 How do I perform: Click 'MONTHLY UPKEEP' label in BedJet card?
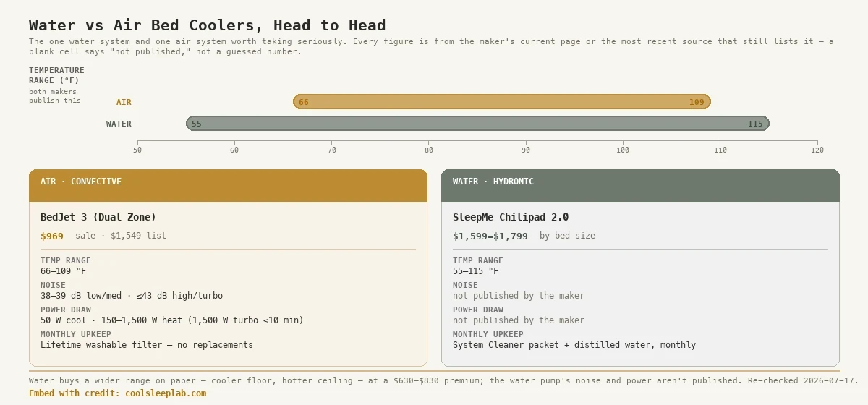pyautogui.click(x=75, y=334)
